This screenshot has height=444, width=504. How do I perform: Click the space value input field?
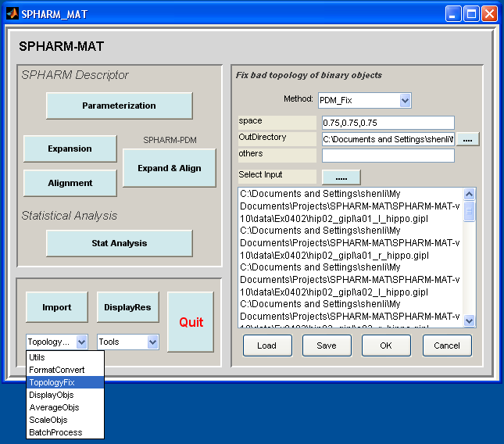[388, 123]
